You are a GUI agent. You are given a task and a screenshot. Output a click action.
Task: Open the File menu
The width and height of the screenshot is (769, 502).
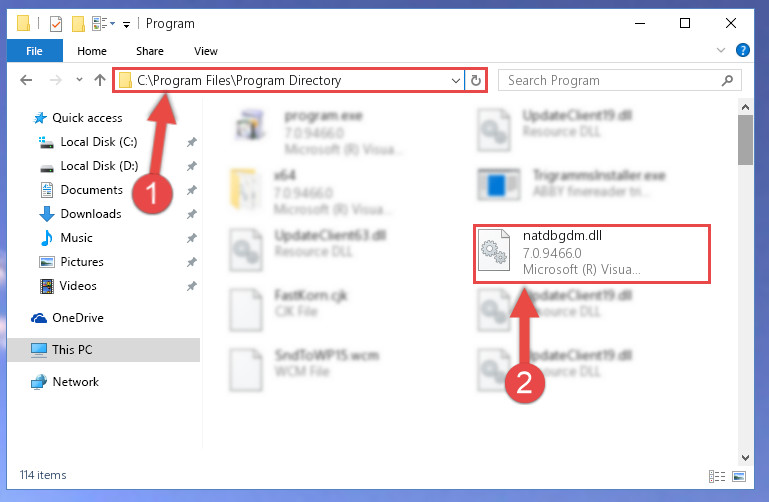click(34, 51)
